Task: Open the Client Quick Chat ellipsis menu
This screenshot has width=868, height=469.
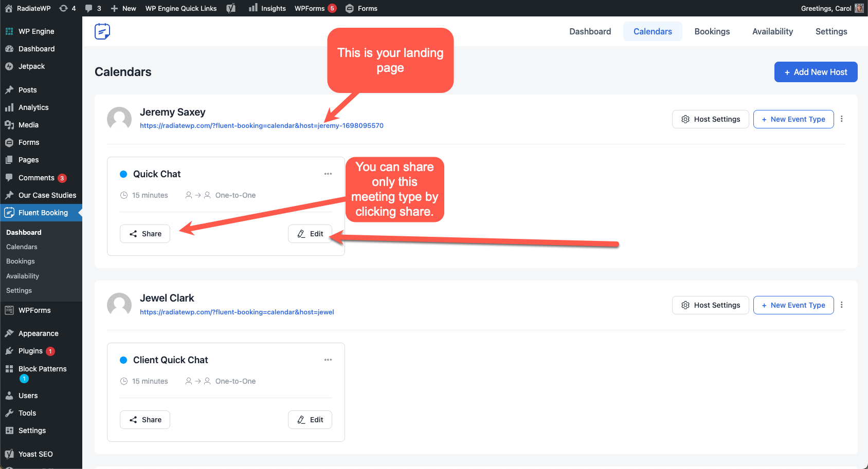Action: (x=328, y=360)
